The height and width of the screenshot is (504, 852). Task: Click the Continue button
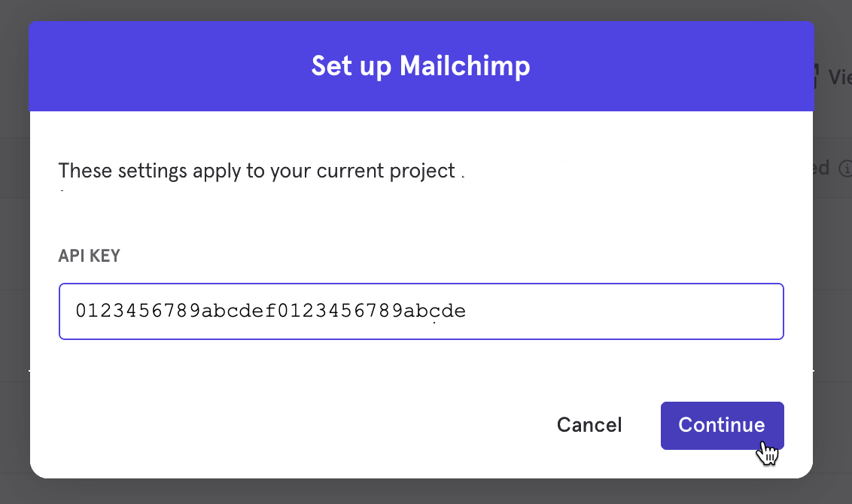(x=721, y=425)
